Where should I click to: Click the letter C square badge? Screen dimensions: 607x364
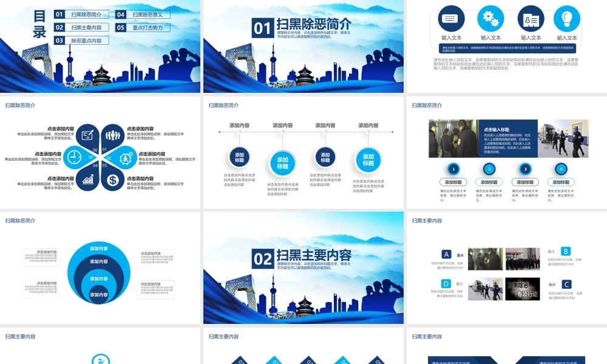[566, 284]
